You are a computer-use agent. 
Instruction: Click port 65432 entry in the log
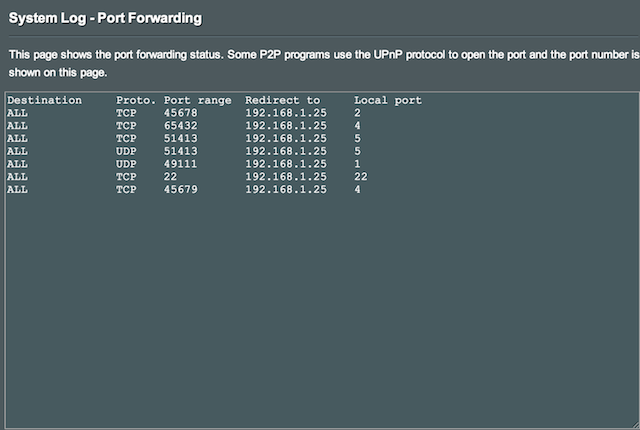[x=180, y=126]
